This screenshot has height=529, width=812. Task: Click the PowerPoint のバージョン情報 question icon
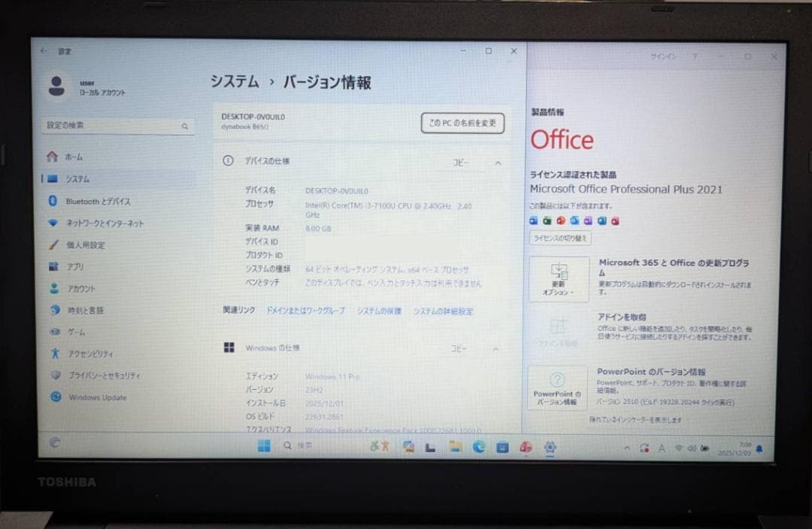tap(558, 379)
